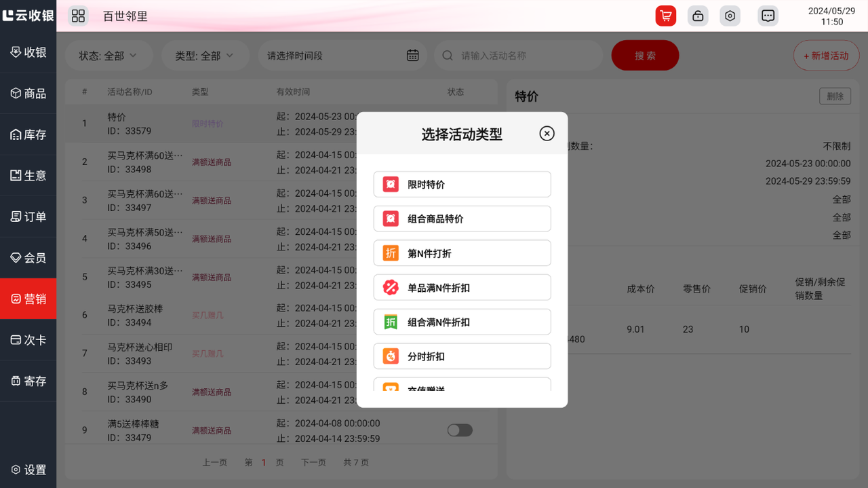Screen dimensions: 868x488
Task: Click the lock screen icon
Action: coord(698,16)
